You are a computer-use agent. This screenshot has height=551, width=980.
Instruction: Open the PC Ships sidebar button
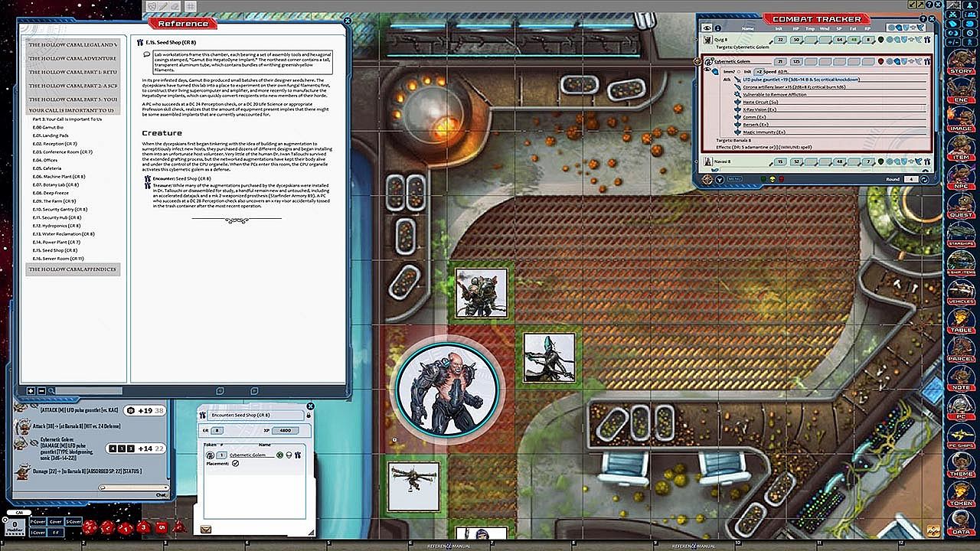(x=961, y=435)
